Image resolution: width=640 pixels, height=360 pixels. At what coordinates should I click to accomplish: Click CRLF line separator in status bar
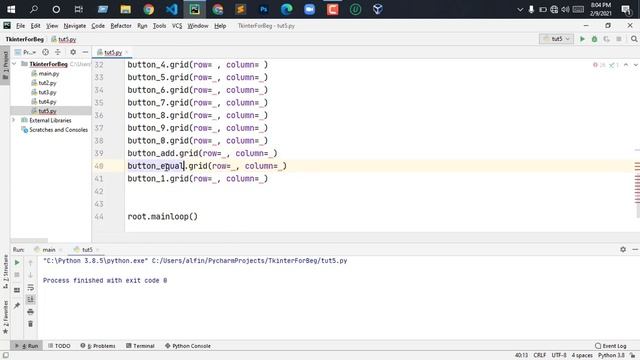tap(540, 356)
